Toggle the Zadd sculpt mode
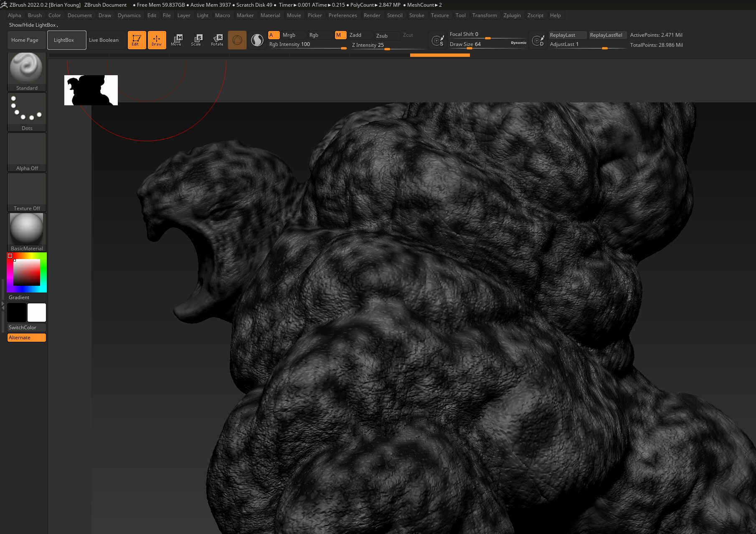This screenshot has height=534, width=756. coord(355,35)
